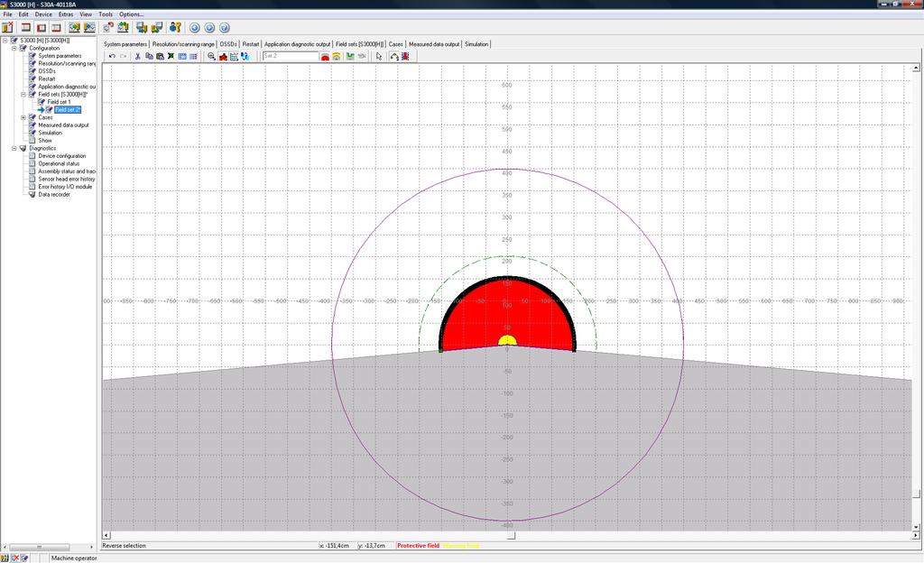The width and height of the screenshot is (924, 563).
Task: Click the curved arrow icon near pointer tool
Action: pyautogui.click(x=394, y=57)
